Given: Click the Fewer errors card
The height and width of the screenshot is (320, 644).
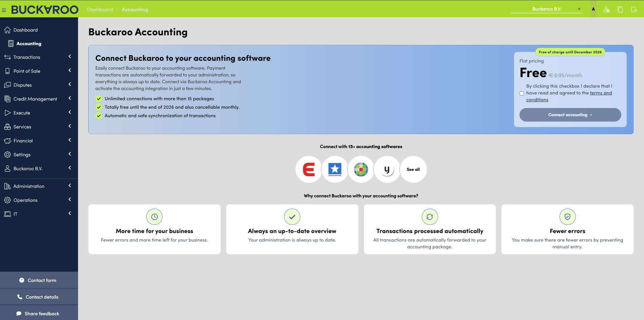Looking at the screenshot, I should pos(567,229).
